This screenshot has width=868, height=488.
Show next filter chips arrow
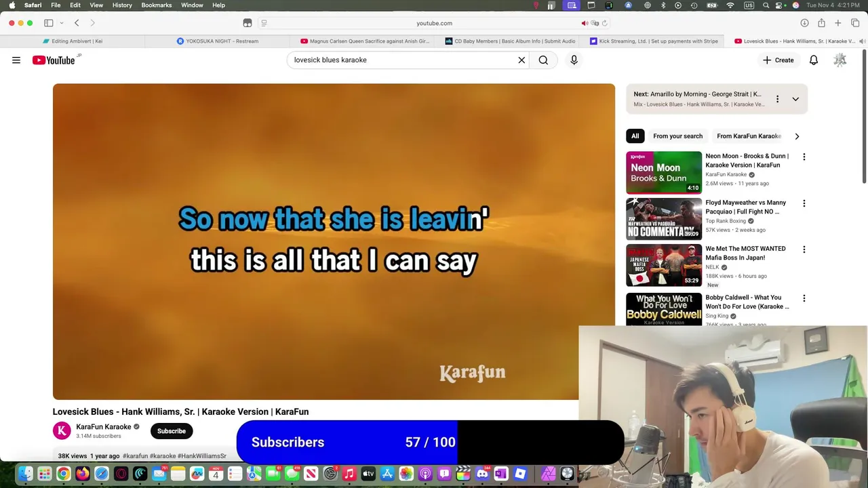[x=797, y=136]
